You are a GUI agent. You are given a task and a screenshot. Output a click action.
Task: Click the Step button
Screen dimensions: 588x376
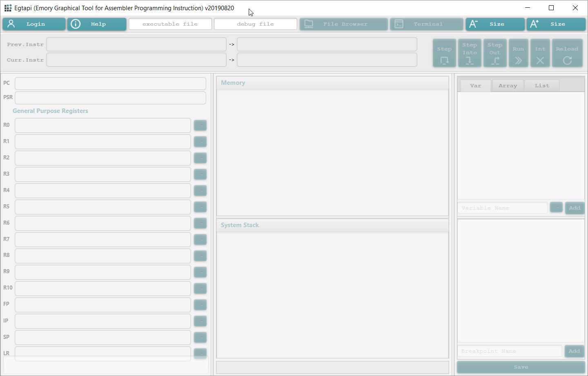444,53
